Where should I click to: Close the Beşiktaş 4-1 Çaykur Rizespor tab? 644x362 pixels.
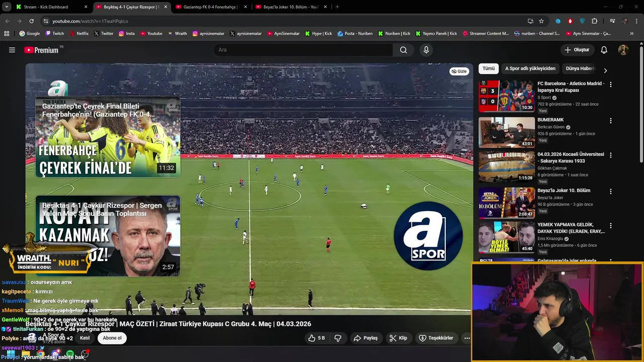click(x=166, y=7)
